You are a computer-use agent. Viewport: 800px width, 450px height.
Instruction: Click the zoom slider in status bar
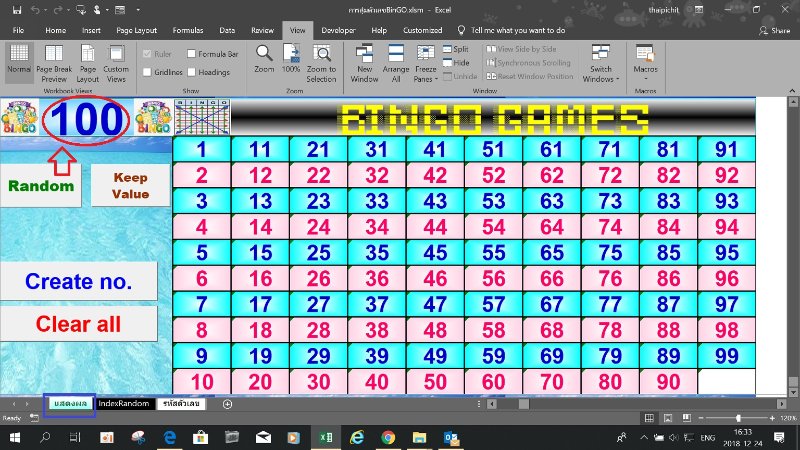coord(738,417)
